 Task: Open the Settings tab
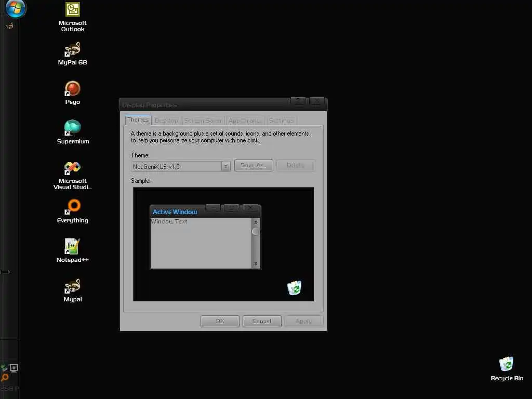point(281,121)
